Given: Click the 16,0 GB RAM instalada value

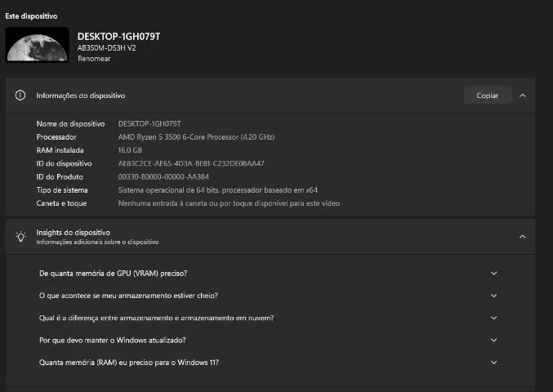Looking at the screenshot, I should [x=130, y=150].
